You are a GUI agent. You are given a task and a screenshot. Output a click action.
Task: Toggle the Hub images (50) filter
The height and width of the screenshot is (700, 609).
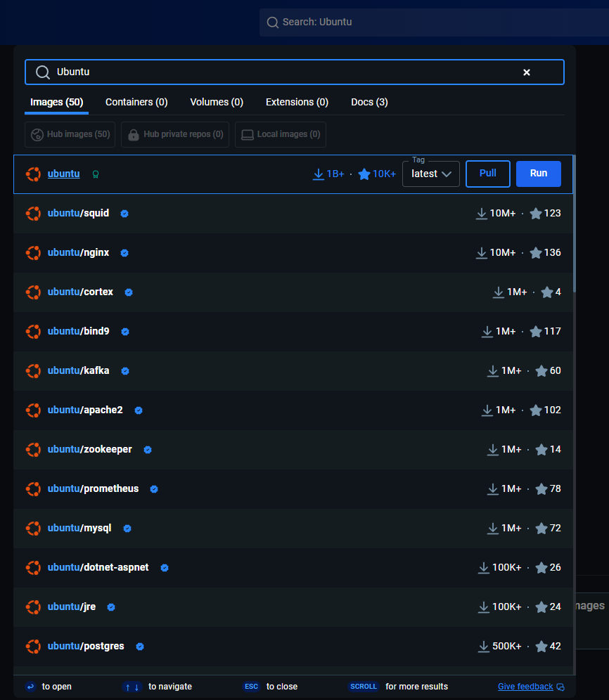(x=70, y=134)
